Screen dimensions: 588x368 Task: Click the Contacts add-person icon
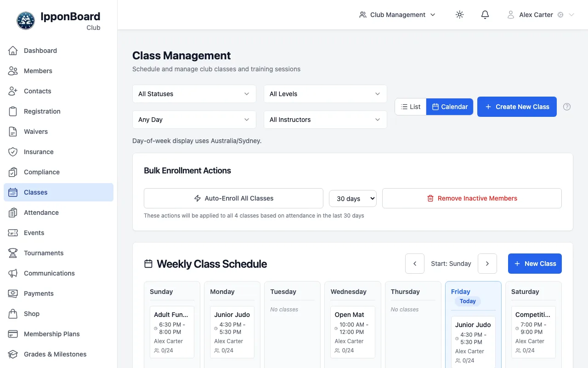pyautogui.click(x=13, y=91)
